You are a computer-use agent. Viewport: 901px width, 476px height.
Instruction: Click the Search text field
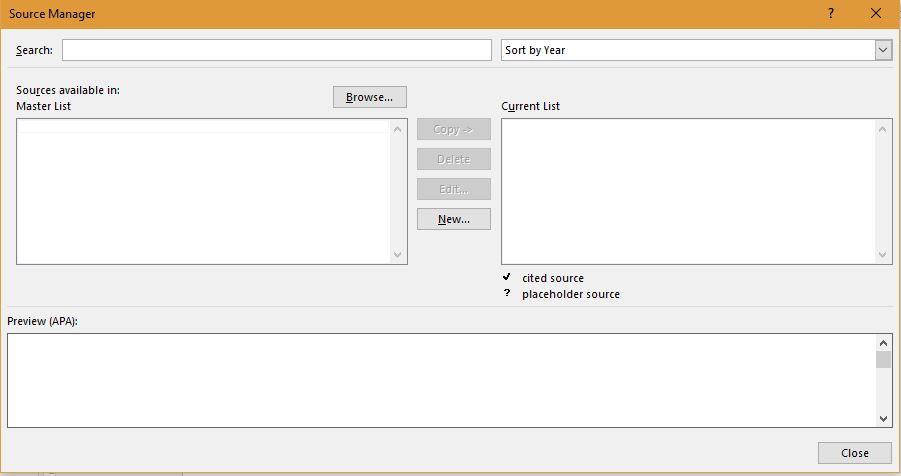click(277, 50)
